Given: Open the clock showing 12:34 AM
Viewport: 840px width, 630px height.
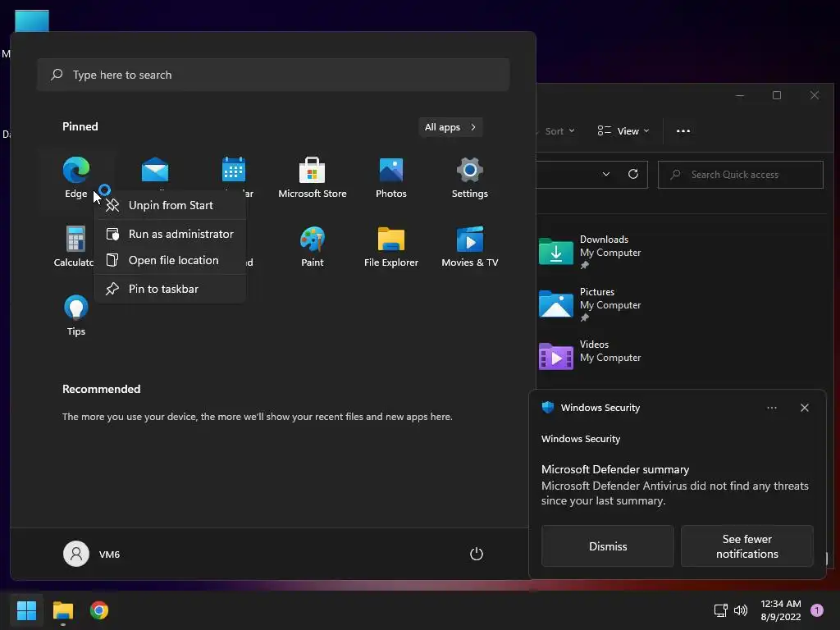Looking at the screenshot, I should click(781, 610).
